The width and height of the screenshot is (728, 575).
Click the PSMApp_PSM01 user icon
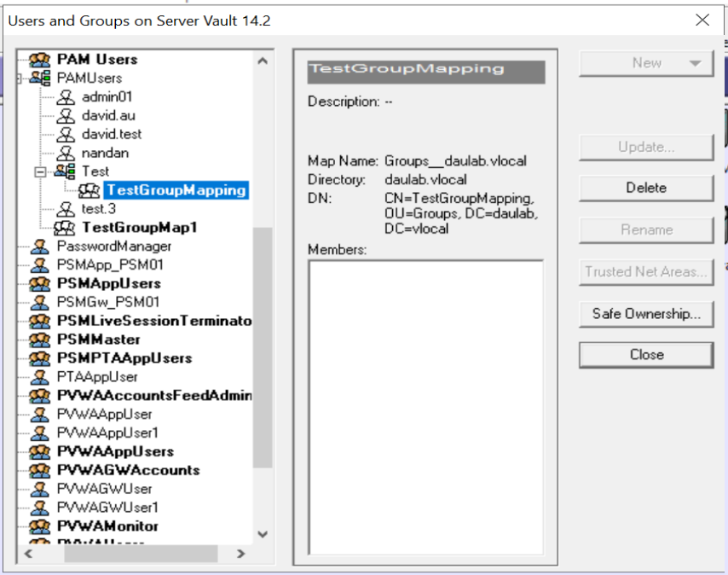(x=40, y=264)
